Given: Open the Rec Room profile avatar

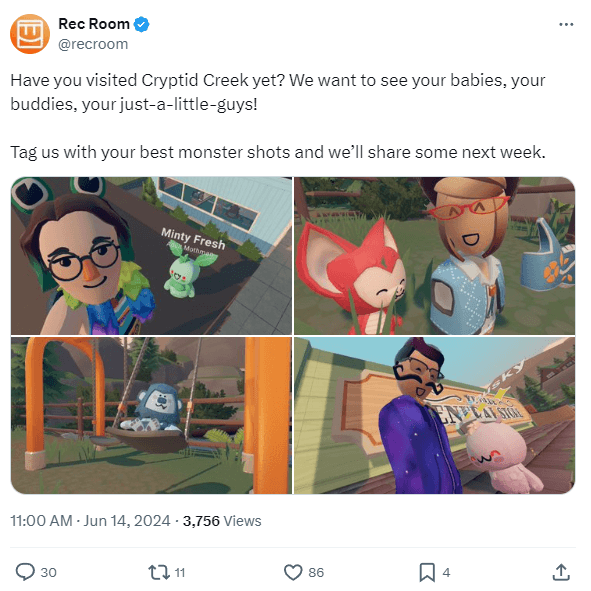Looking at the screenshot, I should click(x=30, y=34).
